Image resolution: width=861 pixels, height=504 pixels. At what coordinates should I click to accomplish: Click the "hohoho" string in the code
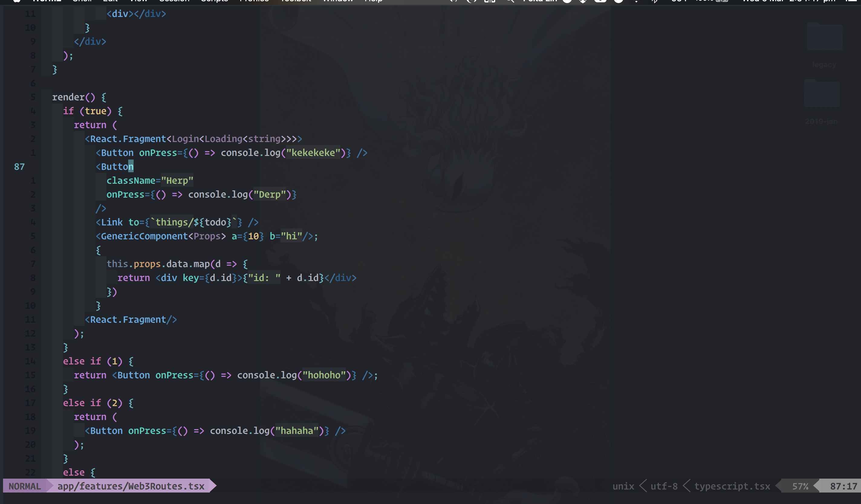tap(324, 375)
